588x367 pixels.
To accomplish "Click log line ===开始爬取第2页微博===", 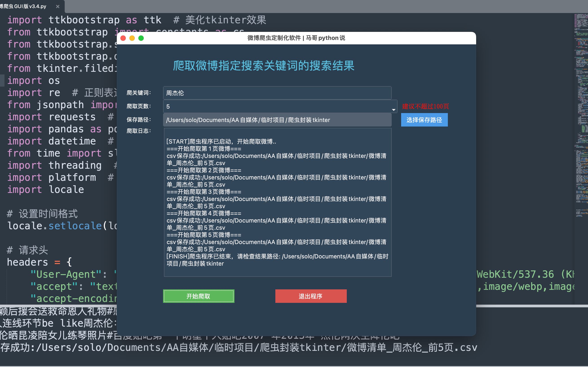I will [204, 170].
